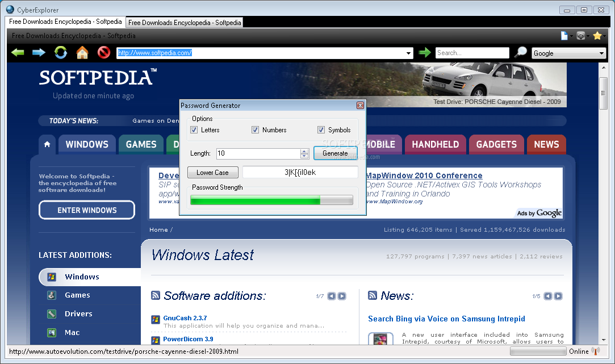615x364 pixels.
Task: Switch to the first Softpedia browser tab
Action: [65, 22]
